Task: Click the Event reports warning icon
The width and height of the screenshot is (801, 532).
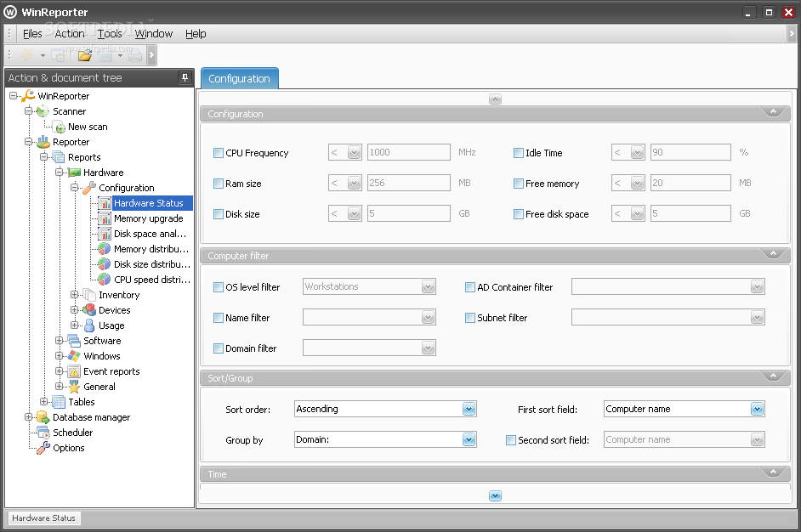Action: (74, 371)
